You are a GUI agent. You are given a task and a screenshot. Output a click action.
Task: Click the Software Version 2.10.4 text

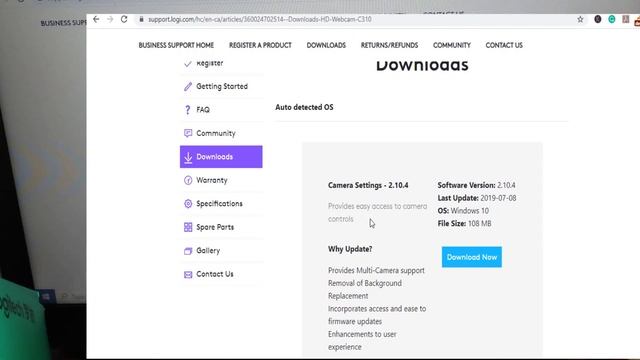[x=476, y=185]
